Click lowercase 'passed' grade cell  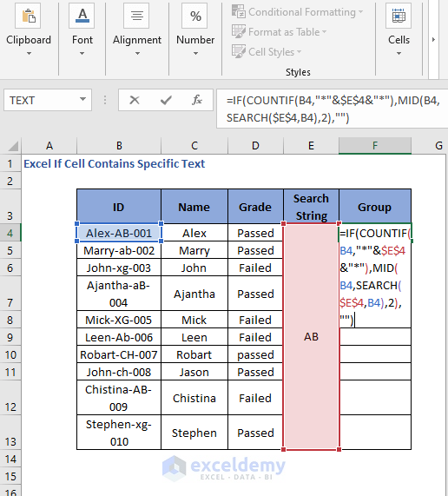255,354
